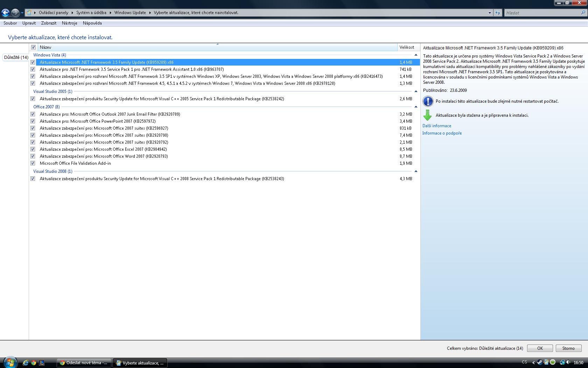Collapse the Visual Studio 2005 (1) group
This screenshot has width=588, height=368.
416,91
